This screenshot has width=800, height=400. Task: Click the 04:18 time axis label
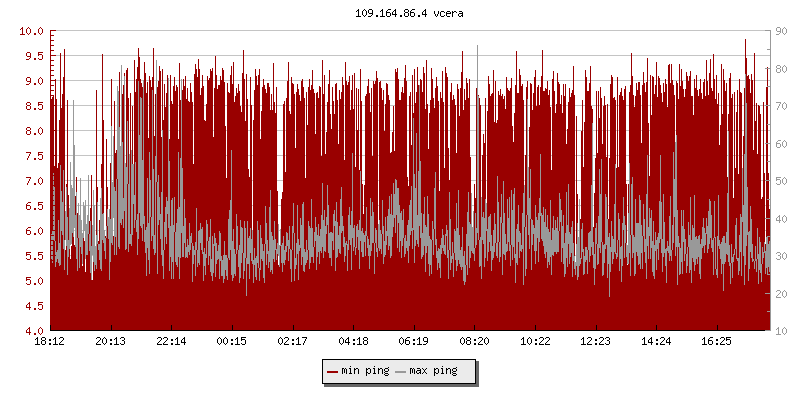coord(353,342)
